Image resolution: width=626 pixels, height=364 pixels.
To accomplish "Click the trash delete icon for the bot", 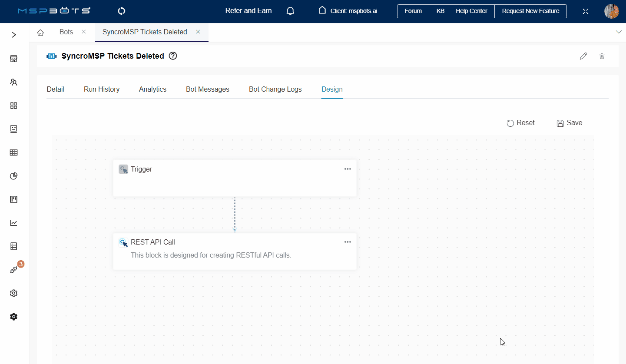I will (602, 56).
